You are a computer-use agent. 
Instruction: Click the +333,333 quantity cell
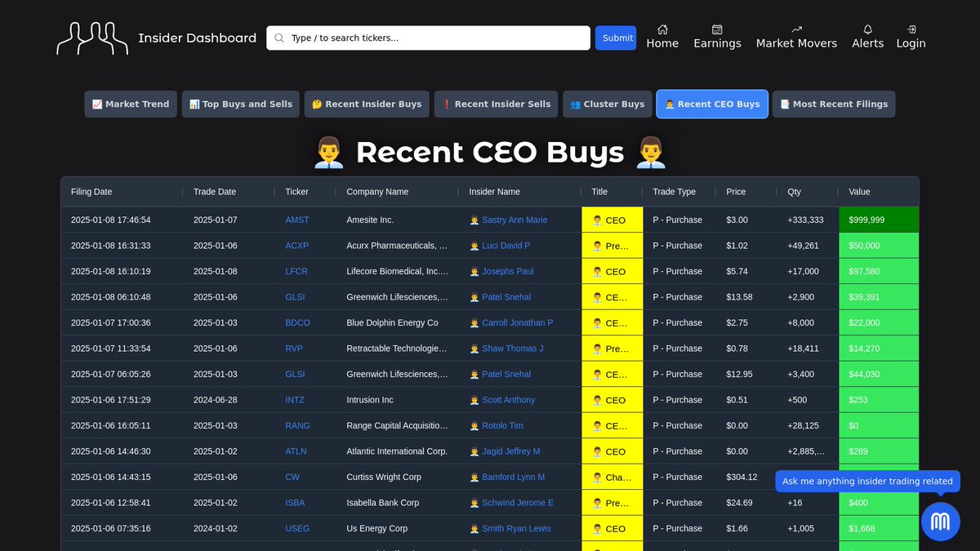coord(808,220)
